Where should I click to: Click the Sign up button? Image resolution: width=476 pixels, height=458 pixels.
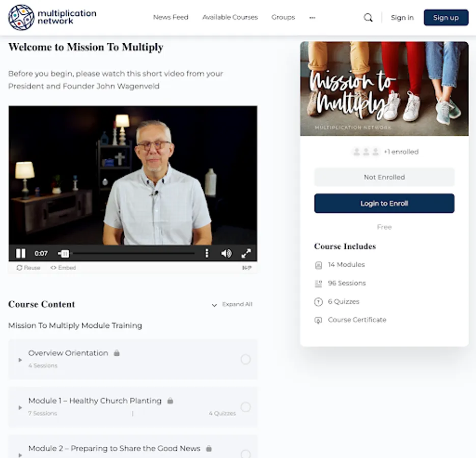446,18
